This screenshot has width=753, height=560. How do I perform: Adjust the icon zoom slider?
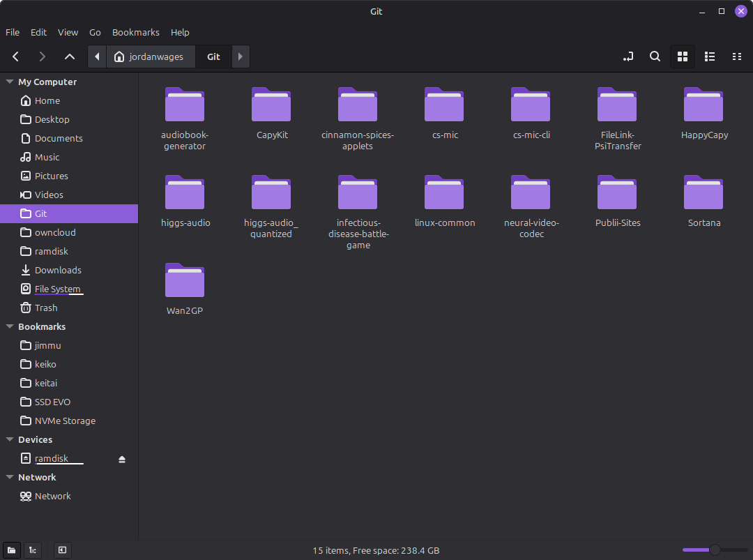click(715, 550)
